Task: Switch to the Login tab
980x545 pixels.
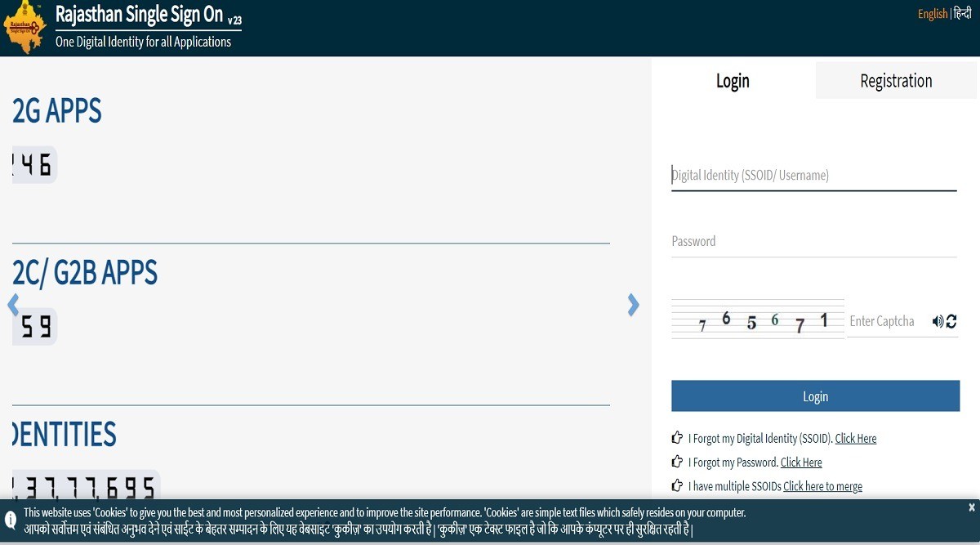Action: pos(733,81)
